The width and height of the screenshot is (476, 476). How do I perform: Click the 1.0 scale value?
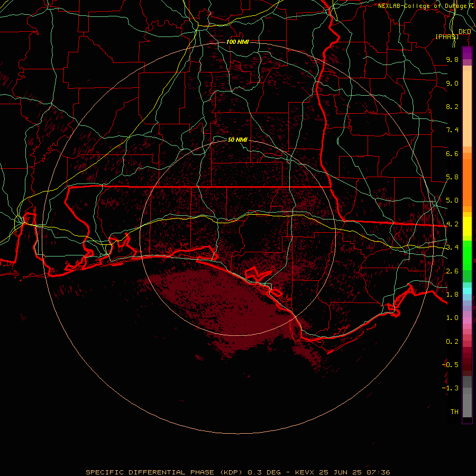pos(452,318)
